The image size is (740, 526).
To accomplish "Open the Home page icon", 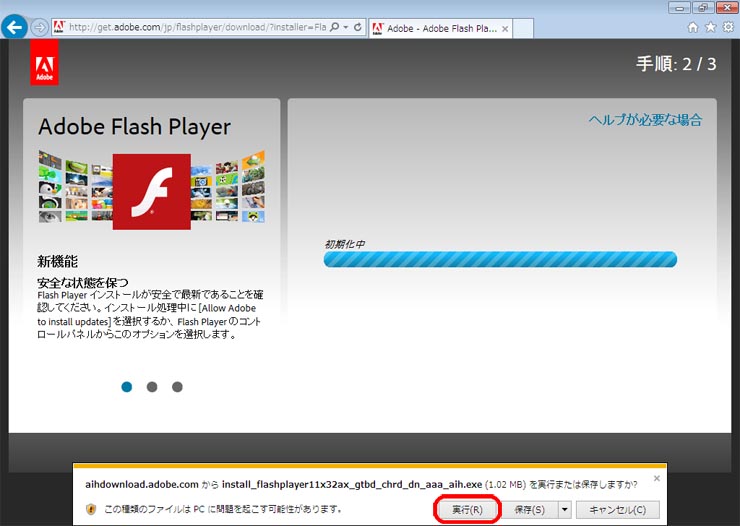I will (692, 27).
